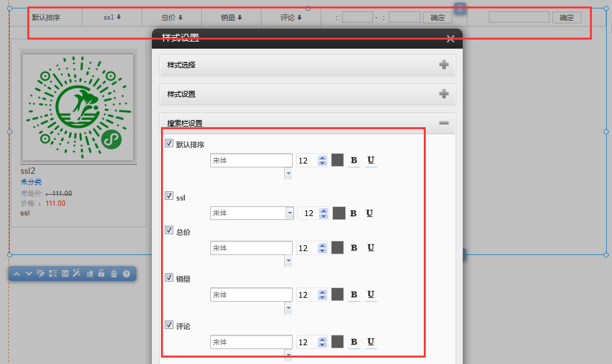Sort products by 销量 in the top bar

(x=231, y=18)
